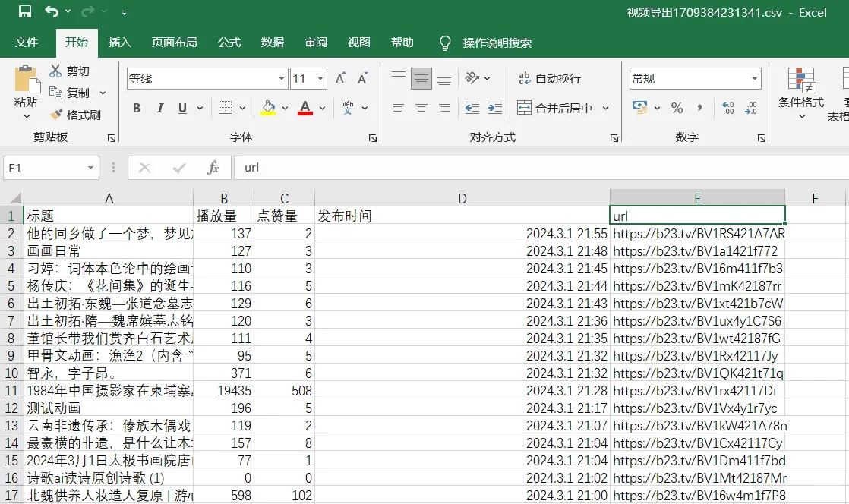Undo the last action
Image resolution: width=849 pixels, height=504 pixels.
click(x=51, y=11)
